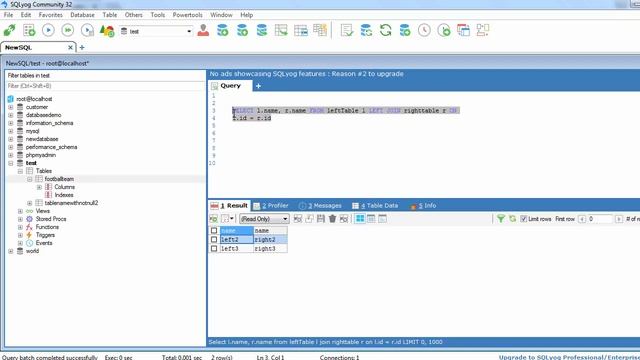Click the insert new row icon

(298, 219)
